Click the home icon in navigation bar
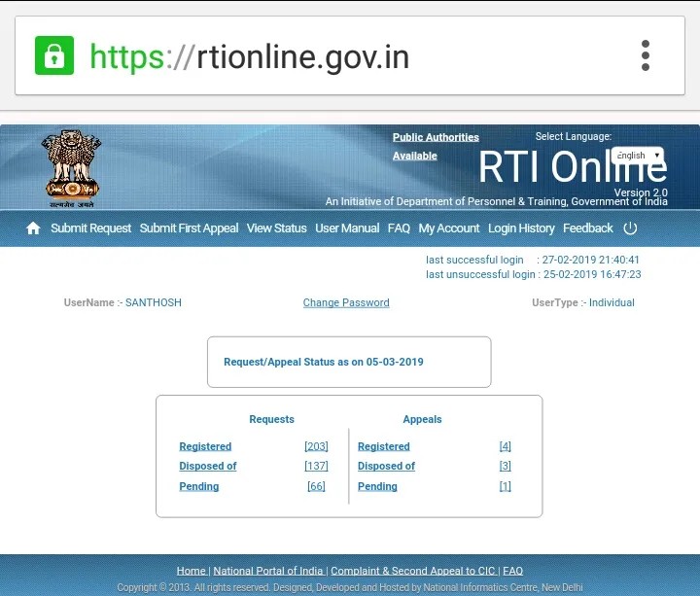This screenshot has height=596, width=700. coord(33,228)
